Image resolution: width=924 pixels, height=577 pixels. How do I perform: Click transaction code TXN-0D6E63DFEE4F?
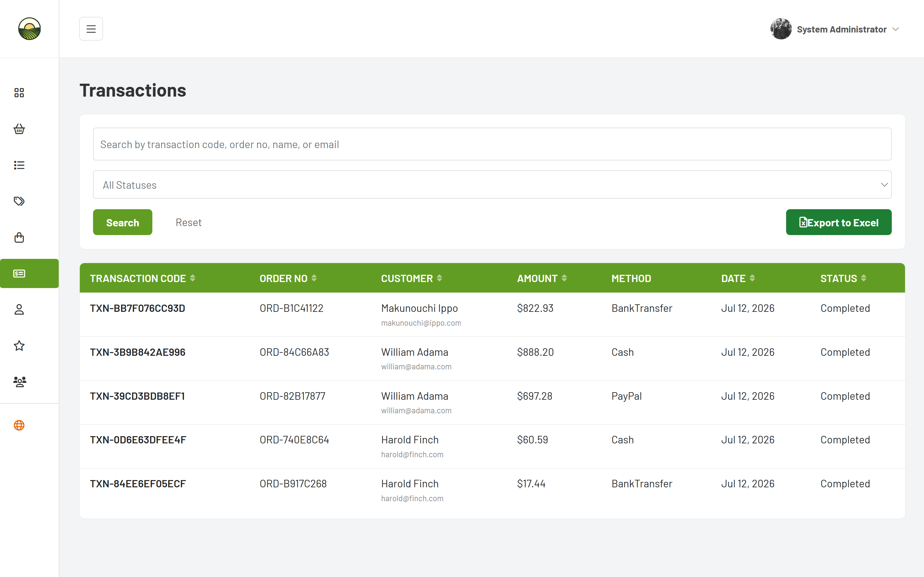coord(138,440)
